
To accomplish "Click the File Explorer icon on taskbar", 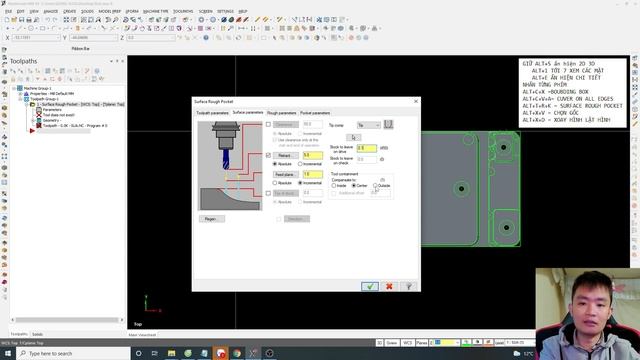I will click(x=171, y=353).
